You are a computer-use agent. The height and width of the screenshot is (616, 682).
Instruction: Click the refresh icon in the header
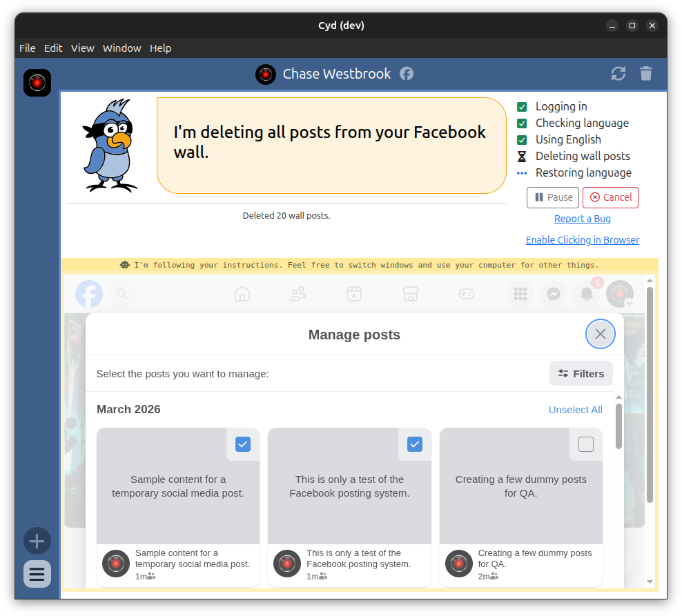618,74
